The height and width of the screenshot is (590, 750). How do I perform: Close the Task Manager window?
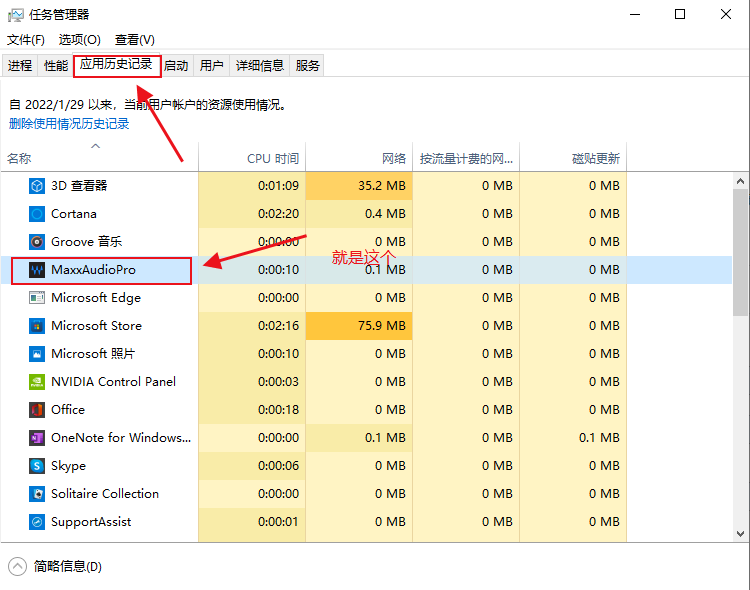tap(726, 14)
